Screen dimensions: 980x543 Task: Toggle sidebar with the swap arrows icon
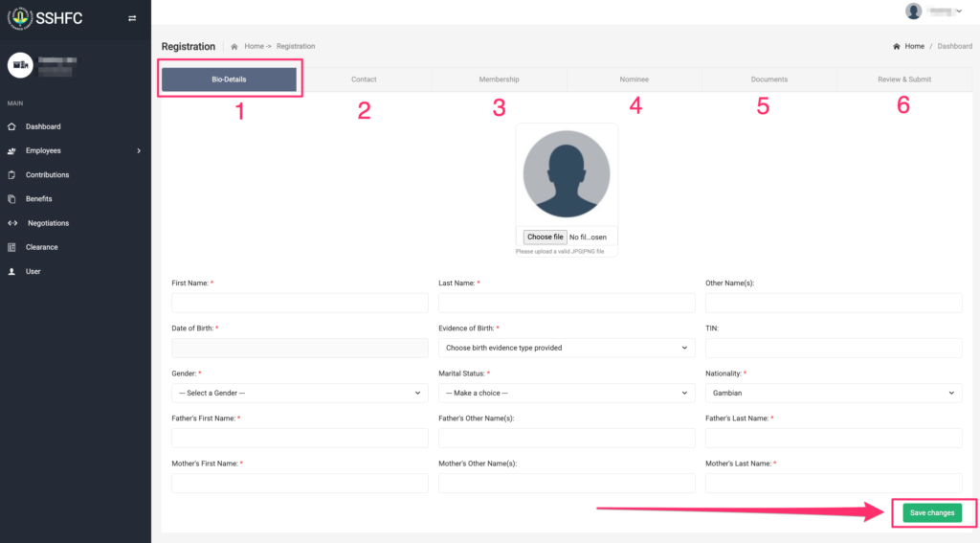pos(132,18)
